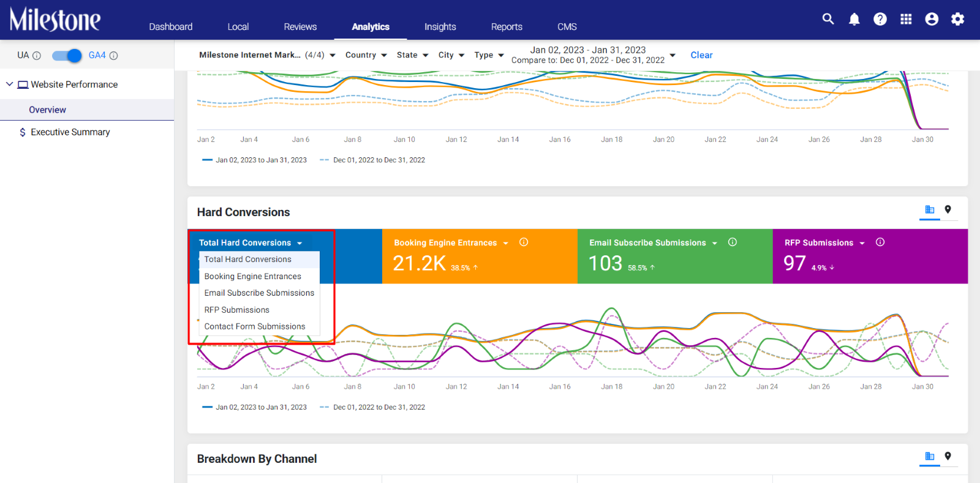
Task: Open the apps grid icon
Action: (906, 19)
